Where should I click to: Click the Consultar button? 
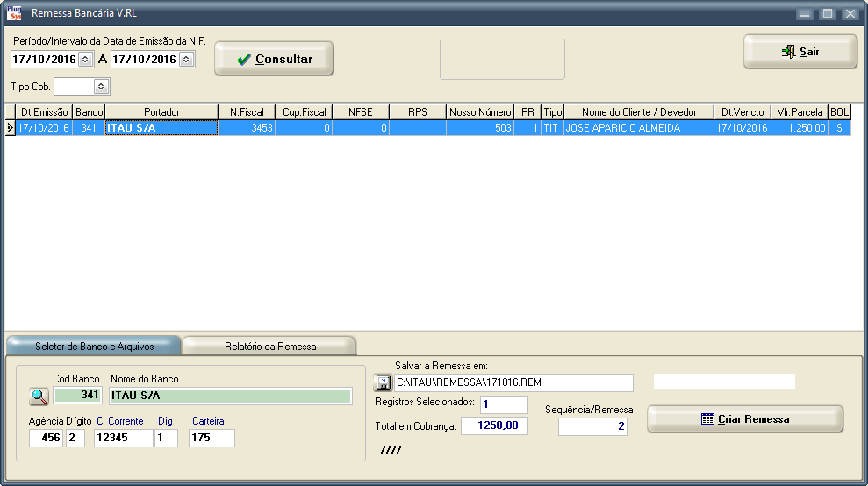click(x=274, y=59)
